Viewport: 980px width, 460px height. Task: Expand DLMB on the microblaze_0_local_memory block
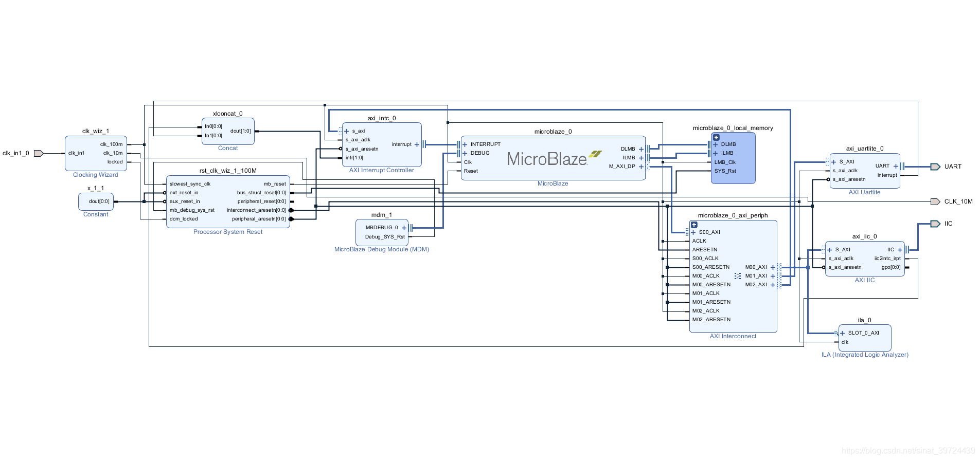click(x=716, y=144)
